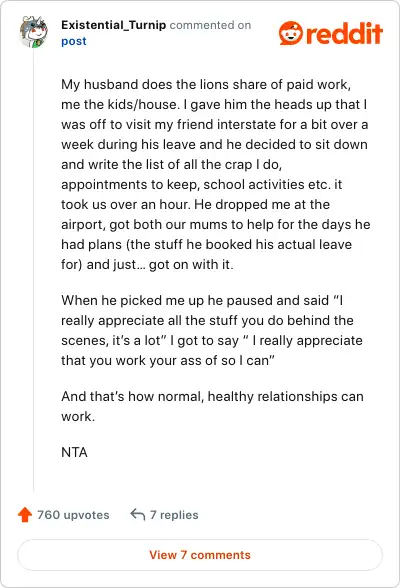The image size is (400, 588).
Task: Open Existential_Turnip's avatar image
Action: tap(34, 32)
